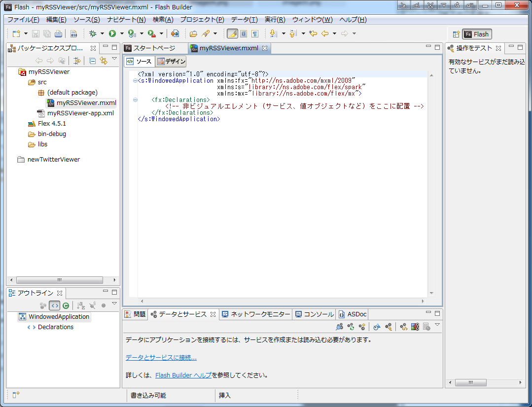The width and height of the screenshot is (532, 407).
Task: Open the ソース(S) menu
Action: click(x=87, y=20)
